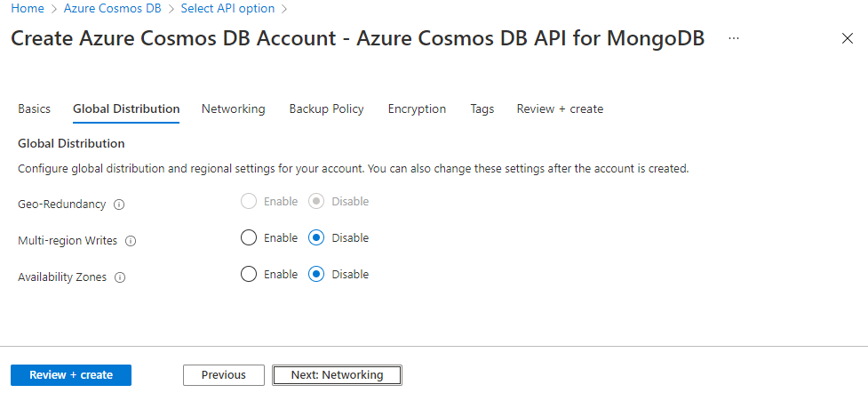Go to Home breadcrumb link
The width and height of the screenshot is (868, 393).
(x=28, y=8)
